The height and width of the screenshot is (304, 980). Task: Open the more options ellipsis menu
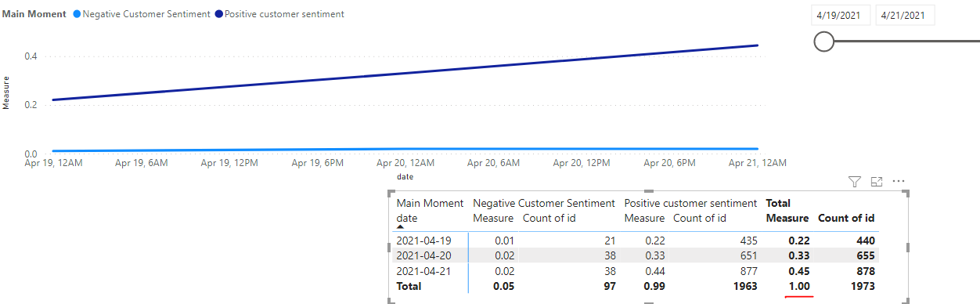[x=899, y=181]
